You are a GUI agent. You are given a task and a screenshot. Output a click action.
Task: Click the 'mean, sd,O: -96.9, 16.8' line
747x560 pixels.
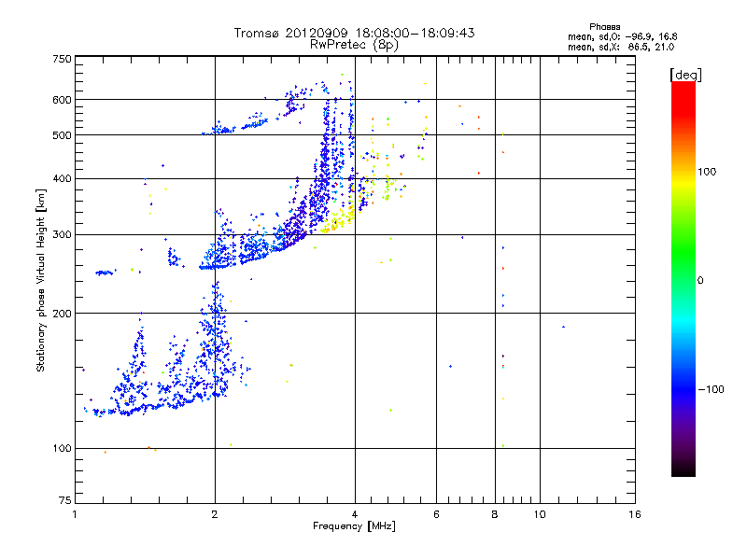coord(622,36)
